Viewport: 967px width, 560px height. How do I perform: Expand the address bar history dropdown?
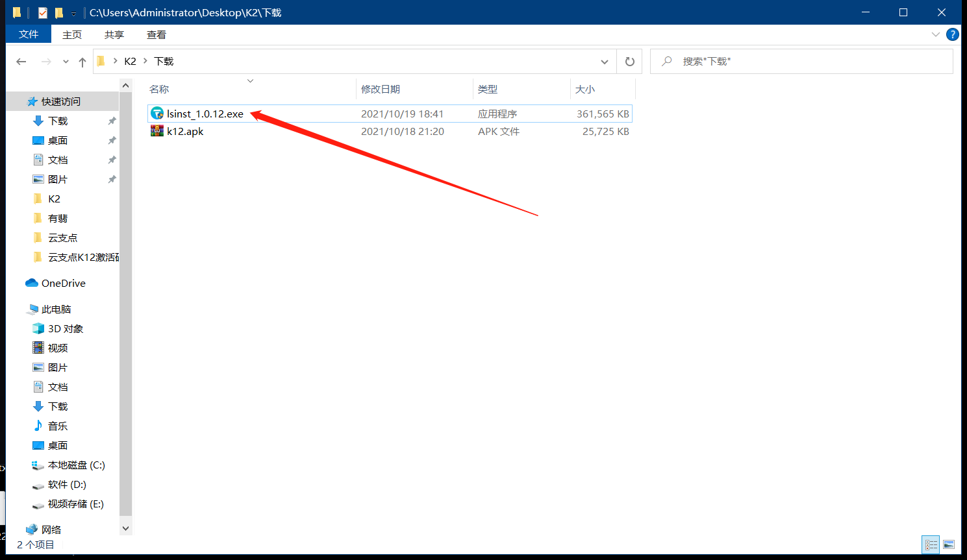[605, 62]
